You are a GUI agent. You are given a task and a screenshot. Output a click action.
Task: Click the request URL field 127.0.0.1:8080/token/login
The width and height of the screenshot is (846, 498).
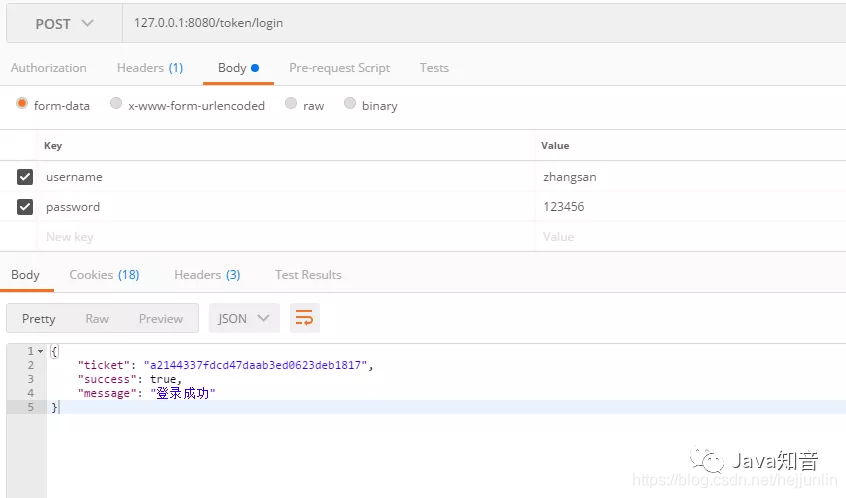pyautogui.click(x=484, y=23)
